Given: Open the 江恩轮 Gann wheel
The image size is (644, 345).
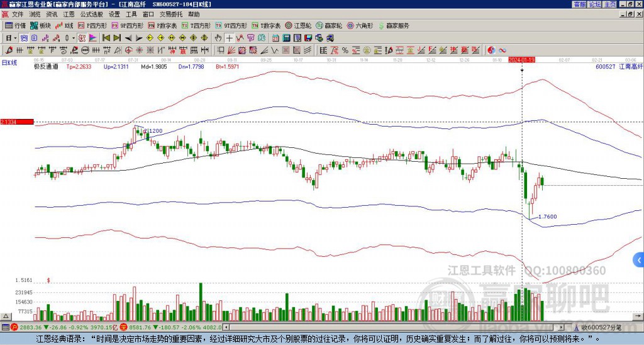Looking at the screenshot, I should [x=299, y=25].
